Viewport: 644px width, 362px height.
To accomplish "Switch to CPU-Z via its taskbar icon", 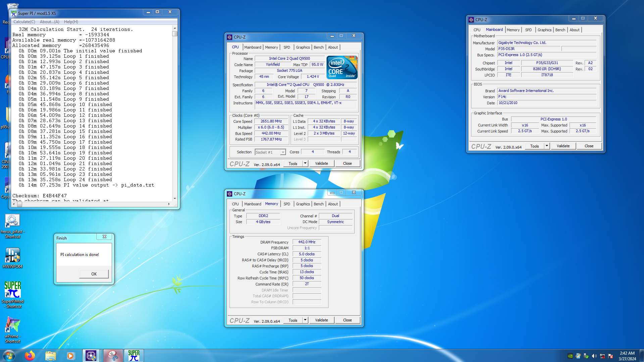I will (91, 356).
